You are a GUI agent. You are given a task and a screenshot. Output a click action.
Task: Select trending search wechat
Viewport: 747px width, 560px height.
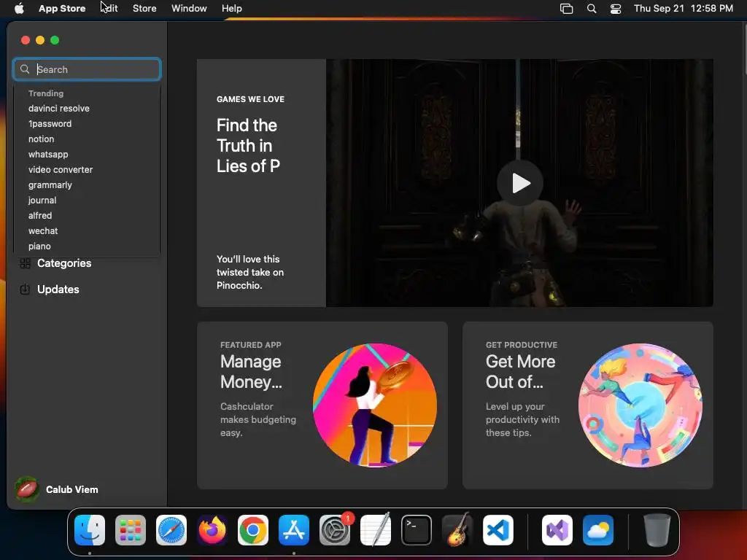pos(43,230)
